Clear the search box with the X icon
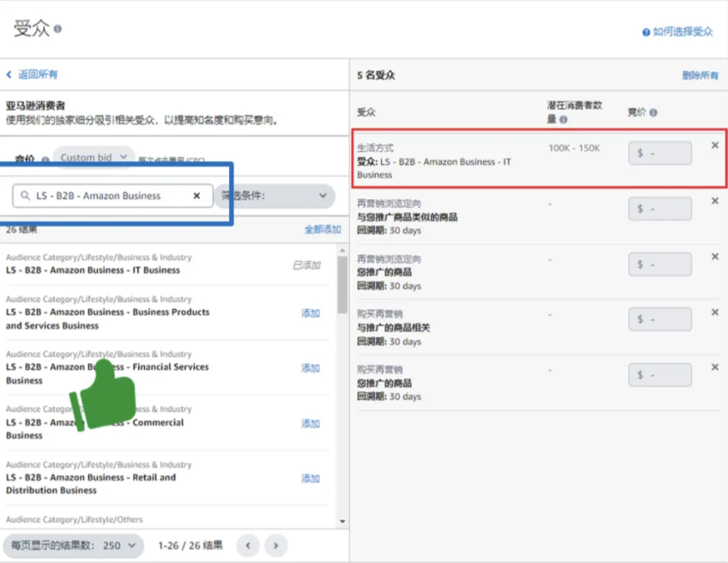Viewport: 728px width, 563px height. (196, 196)
